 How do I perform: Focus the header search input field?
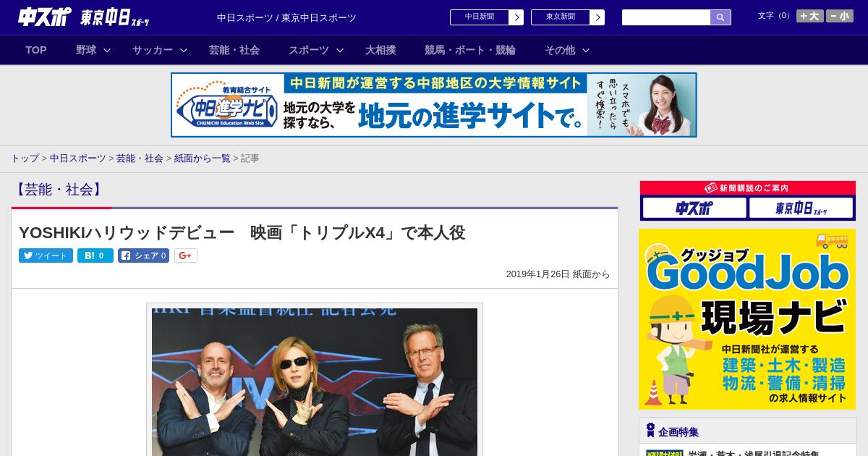[x=666, y=17]
